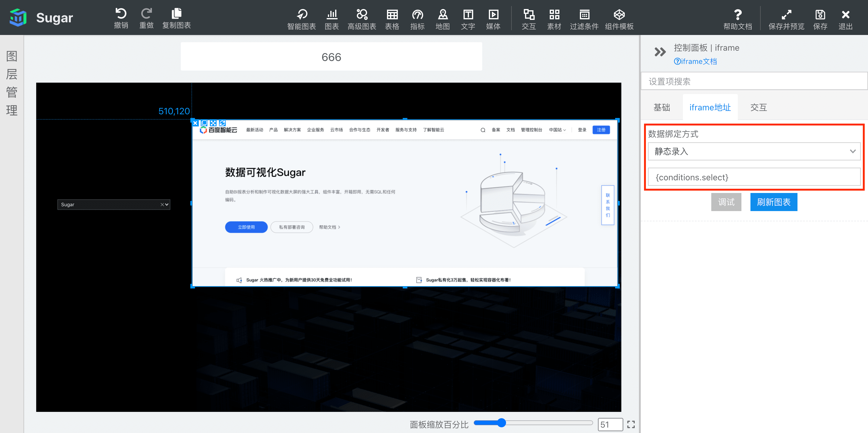Click 百度智能云 logo in iframe
This screenshot has width=868, height=433.
point(218,130)
